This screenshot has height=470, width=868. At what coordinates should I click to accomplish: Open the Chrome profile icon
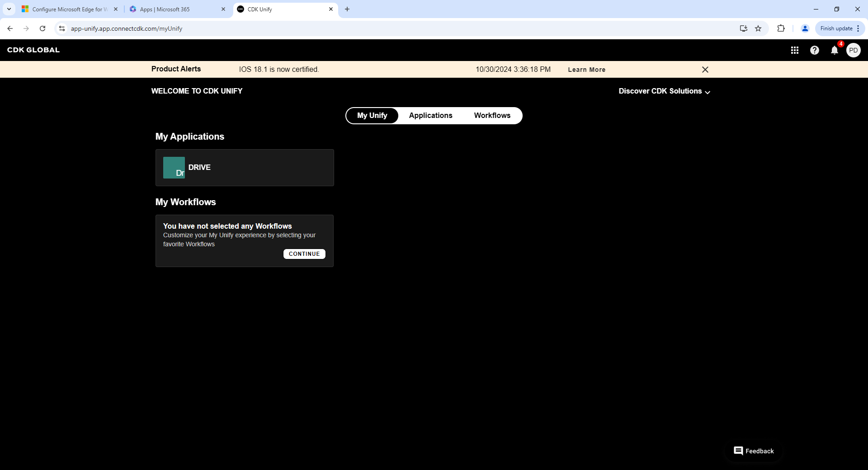(x=805, y=28)
